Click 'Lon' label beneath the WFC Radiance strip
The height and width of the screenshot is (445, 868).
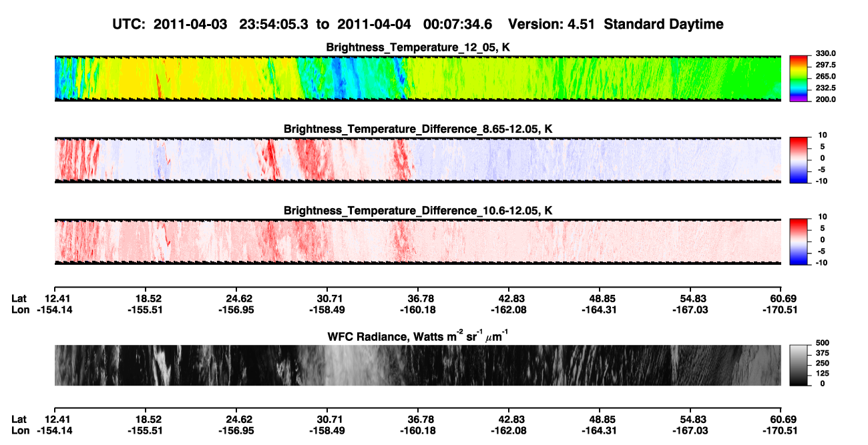pos(20,430)
